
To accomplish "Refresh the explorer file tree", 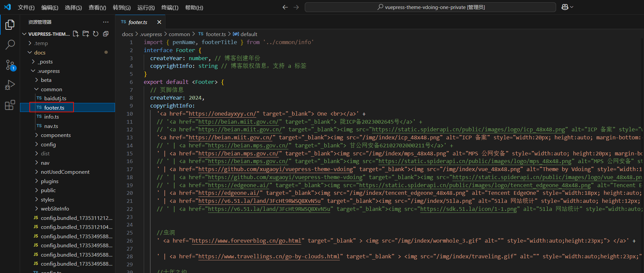I will point(96,34).
